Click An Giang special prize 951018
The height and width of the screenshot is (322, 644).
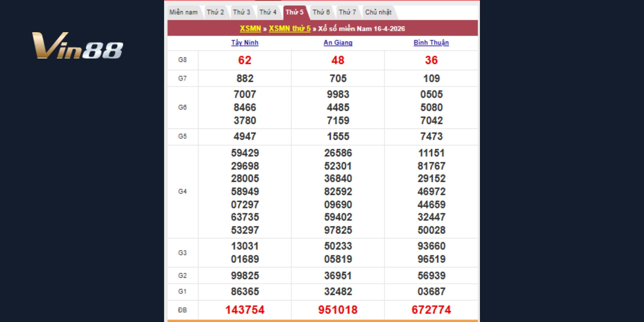[338, 310]
